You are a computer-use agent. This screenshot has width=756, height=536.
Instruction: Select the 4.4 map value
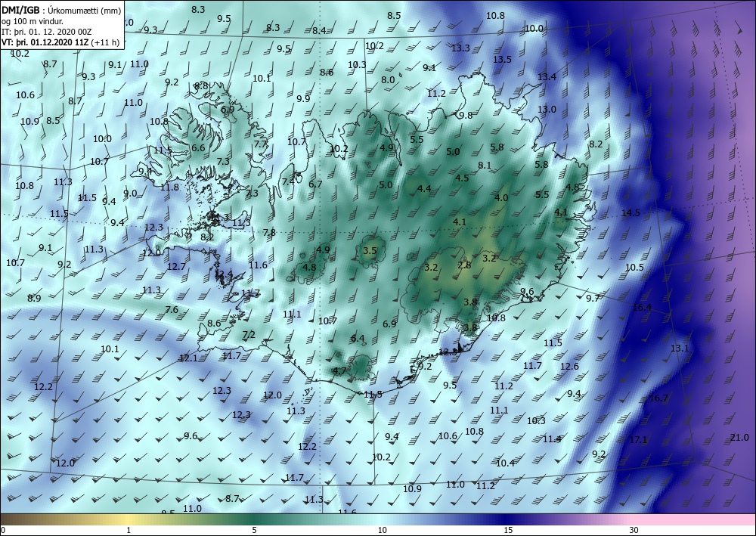(x=424, y=188)
